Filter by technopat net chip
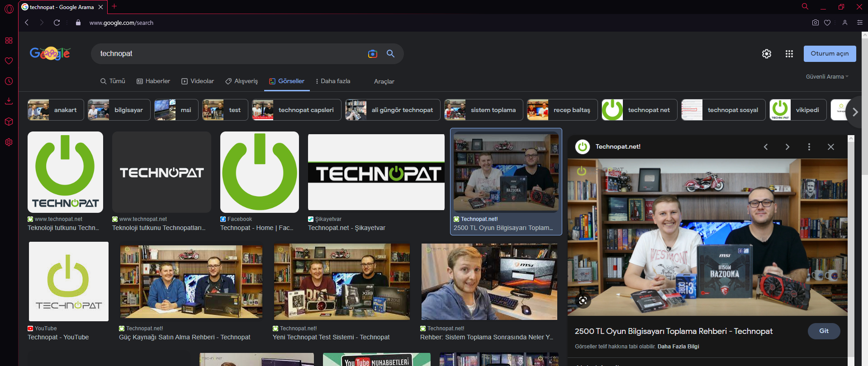Viewport: 868px width, 366px height. click(640, 110)
